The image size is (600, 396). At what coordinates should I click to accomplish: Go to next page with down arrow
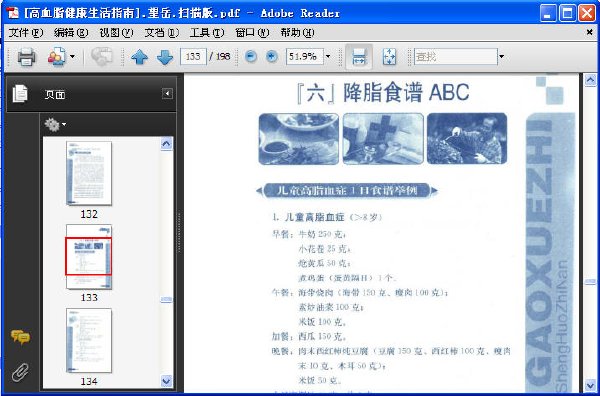point(165,57)
